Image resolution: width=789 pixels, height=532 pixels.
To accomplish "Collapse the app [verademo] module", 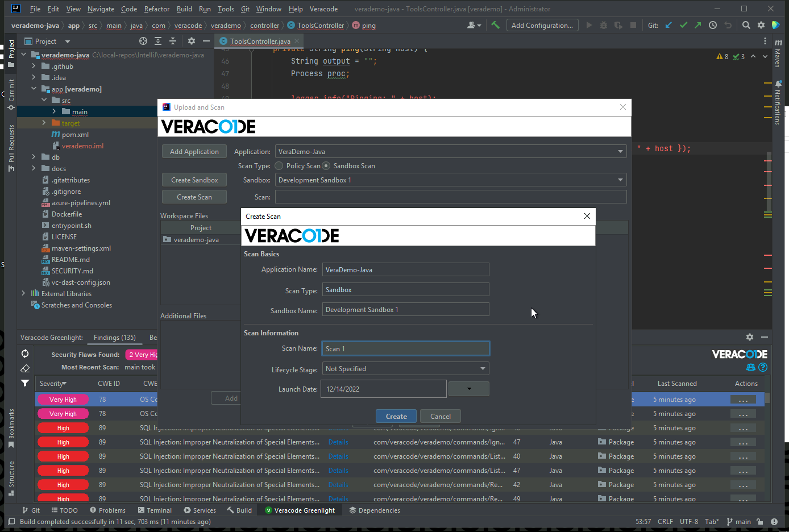I will (x=34, y=89).
